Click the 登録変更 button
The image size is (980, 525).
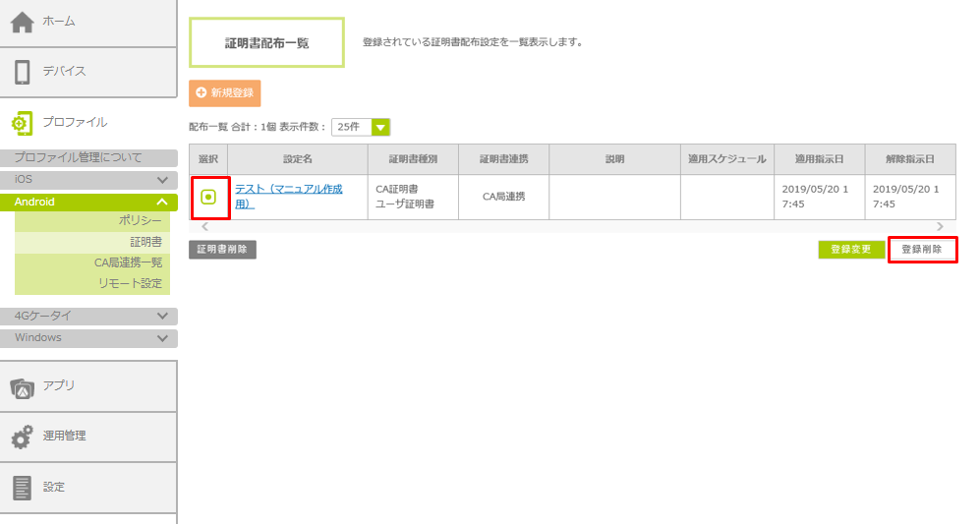pos(851,250)
